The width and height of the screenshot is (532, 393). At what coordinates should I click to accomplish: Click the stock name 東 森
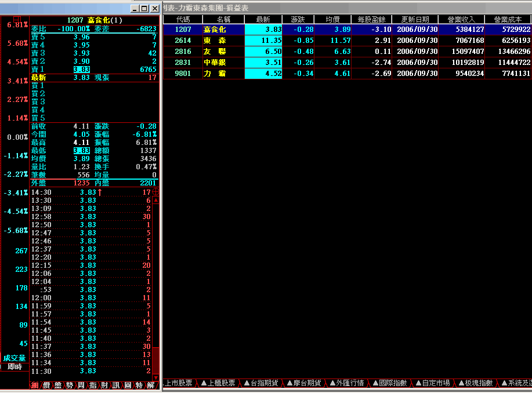point(215,41)
